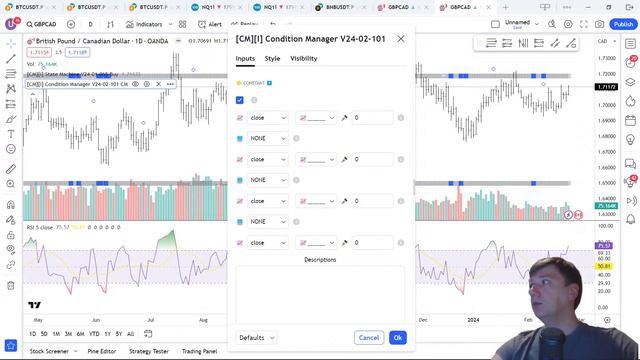
Task: Open the prediction and measurement tools
Action: [11, 104]
